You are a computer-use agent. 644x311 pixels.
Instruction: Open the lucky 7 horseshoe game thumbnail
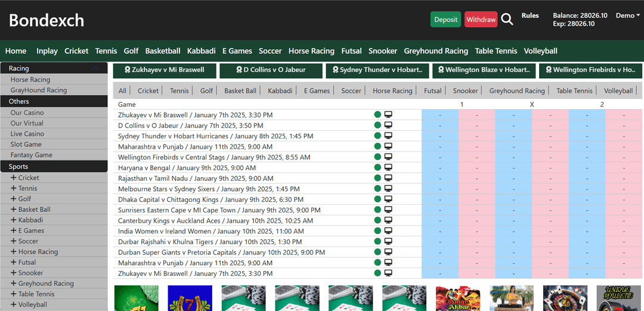190,298
